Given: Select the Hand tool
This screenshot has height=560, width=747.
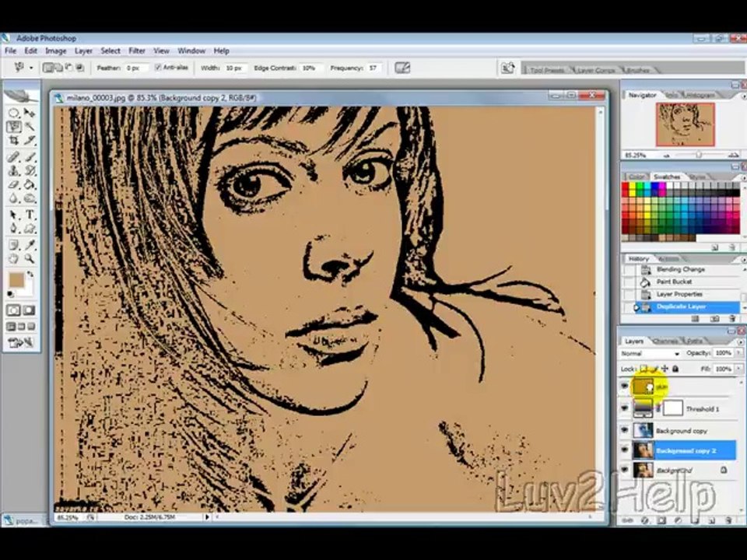Looking at the screenshot, I should [x=14, y=259].
